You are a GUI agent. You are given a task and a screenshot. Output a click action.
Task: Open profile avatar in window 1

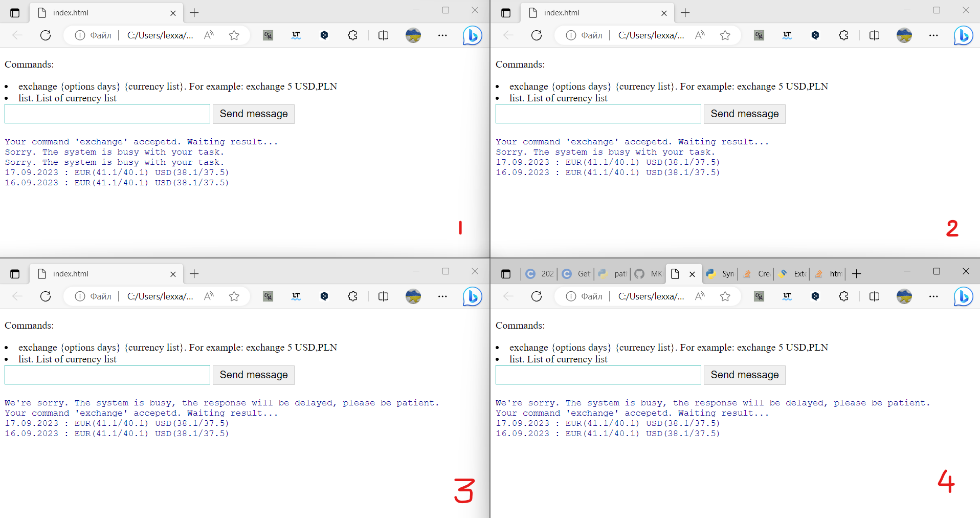(x=413, y=35)
